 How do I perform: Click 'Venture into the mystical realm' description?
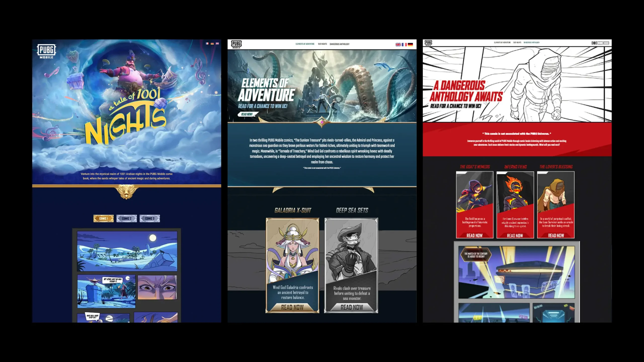(127, 176)
